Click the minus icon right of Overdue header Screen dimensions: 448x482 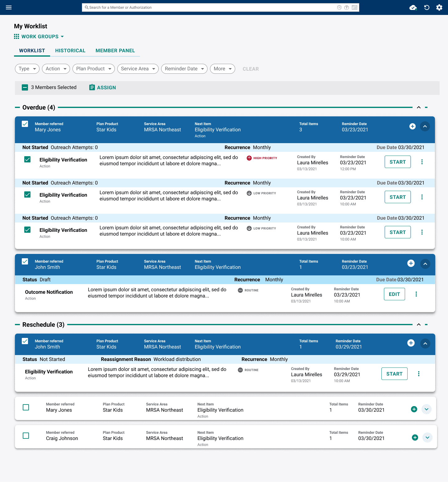426,107
